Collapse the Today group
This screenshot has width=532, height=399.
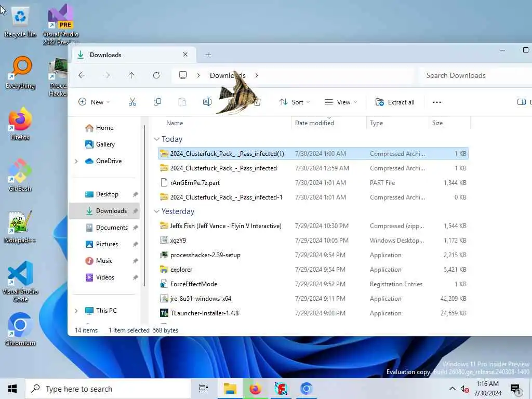pos(156,139)
